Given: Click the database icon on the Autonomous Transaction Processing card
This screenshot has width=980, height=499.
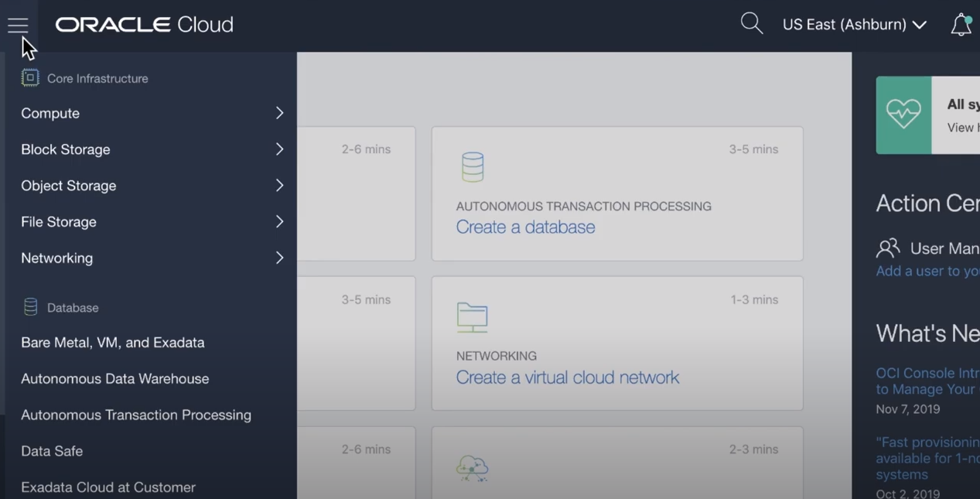Looking at the screenshot, I should point(473,166).
